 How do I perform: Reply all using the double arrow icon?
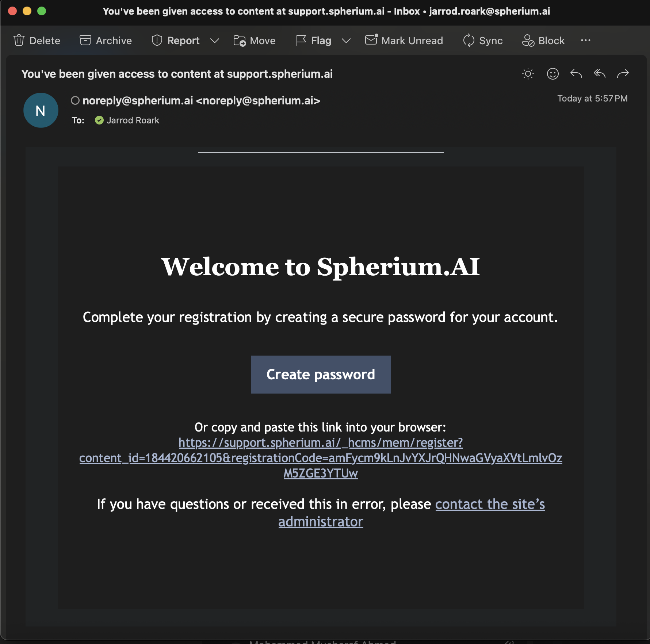599,74
